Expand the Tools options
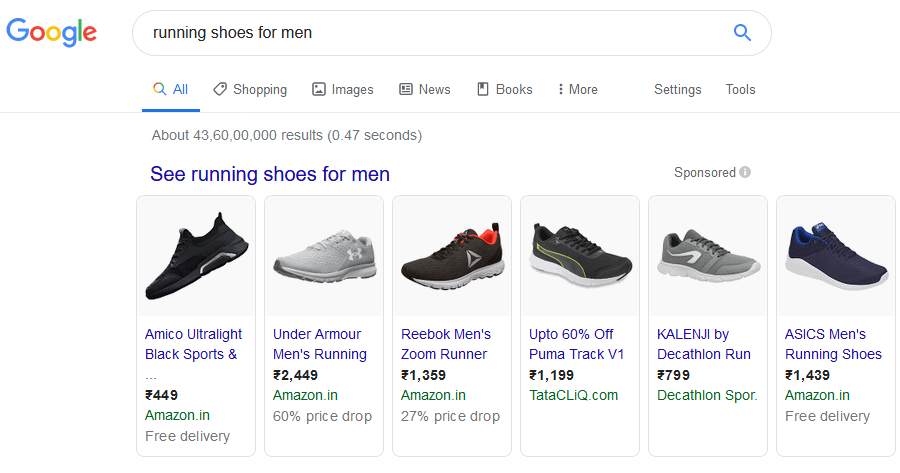Viewport: 900px width, 473px height. coord(740,89)
